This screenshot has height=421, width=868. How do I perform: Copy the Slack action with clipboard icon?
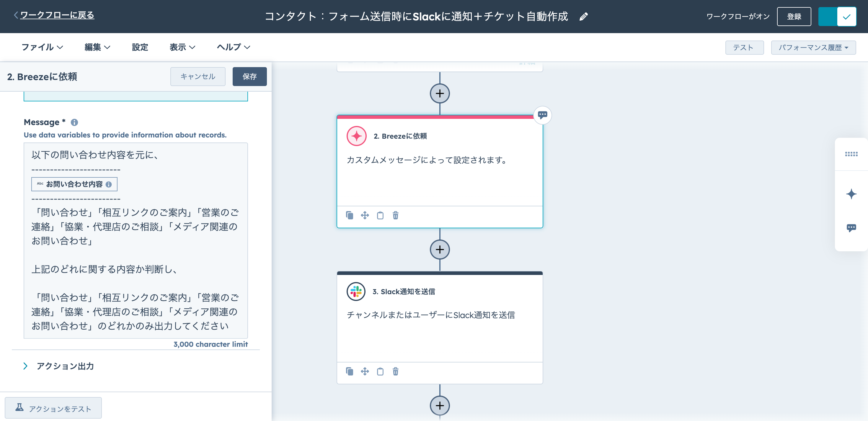click(x=380, y=371)
